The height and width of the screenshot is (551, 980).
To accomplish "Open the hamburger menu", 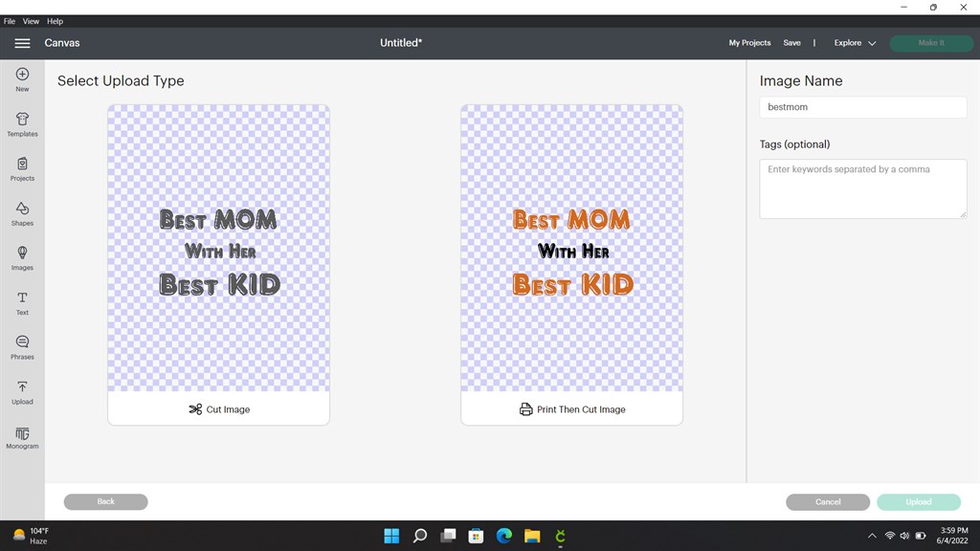I will [x=22, y=43].
